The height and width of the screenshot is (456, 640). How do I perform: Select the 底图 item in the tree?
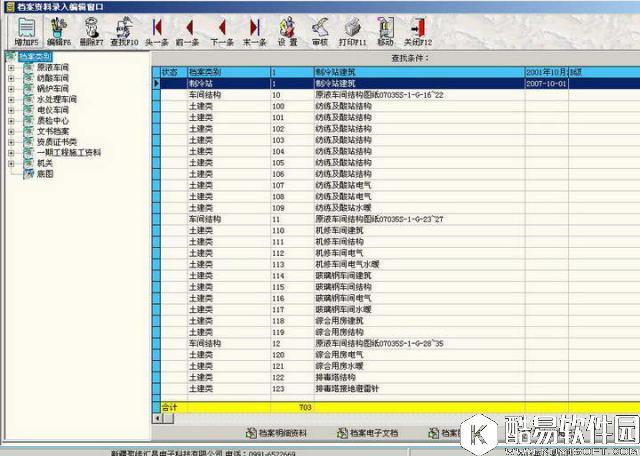pos(44,173)
